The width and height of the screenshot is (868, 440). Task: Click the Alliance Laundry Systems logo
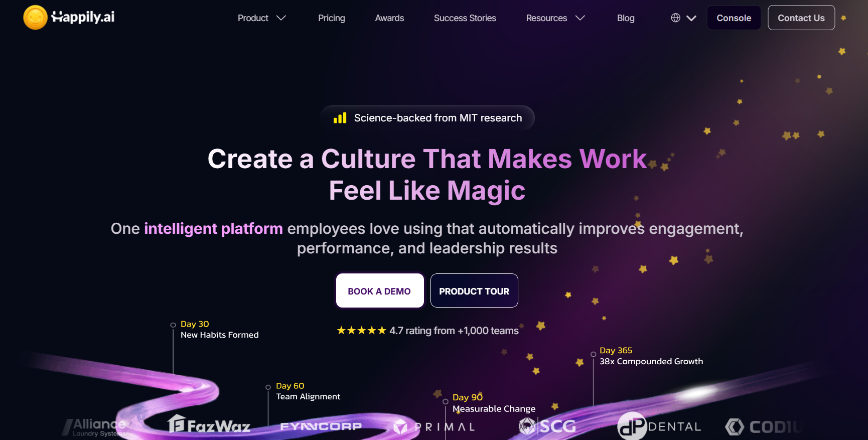[x=94, y=427]
